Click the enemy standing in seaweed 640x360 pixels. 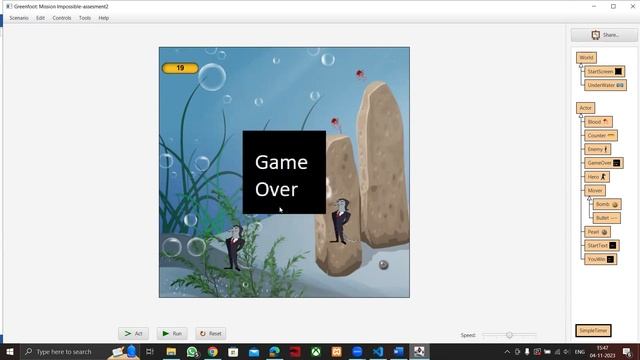tap(234, 247)
